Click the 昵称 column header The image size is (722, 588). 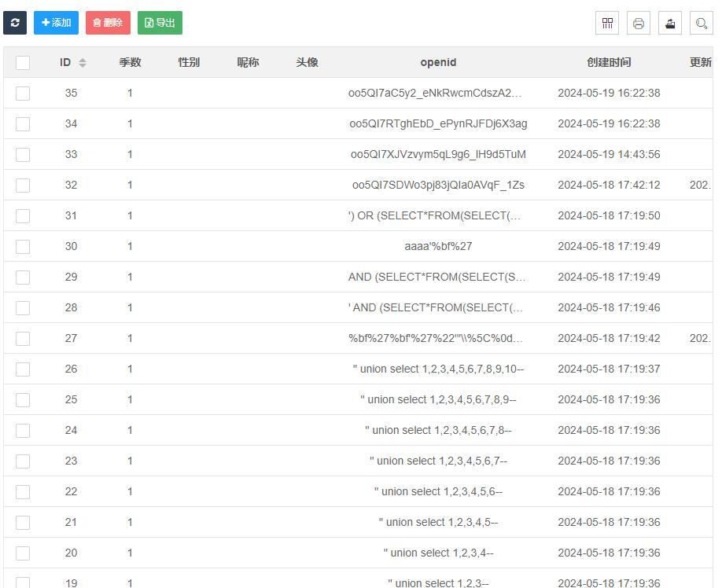[248, 62]
